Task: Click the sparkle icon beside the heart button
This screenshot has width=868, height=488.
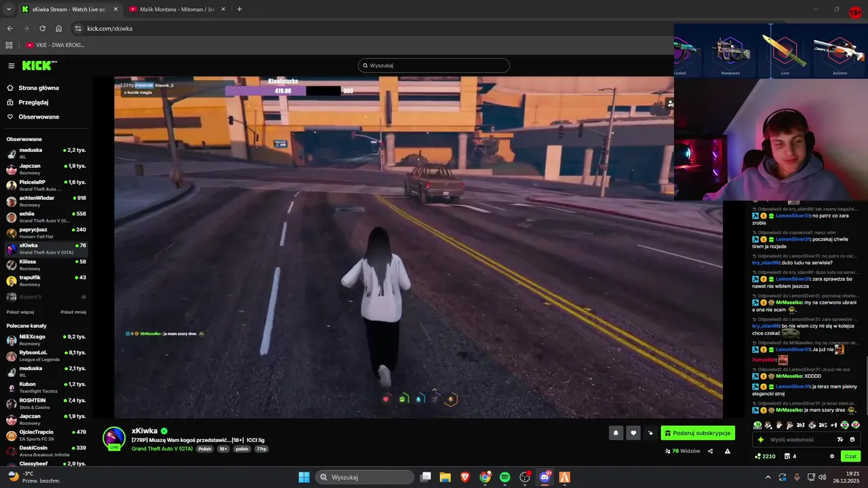Action: (x=650, y=432)
